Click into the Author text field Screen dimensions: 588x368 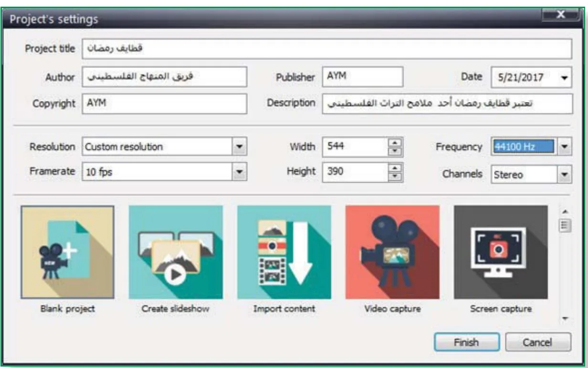click(165, 77)
